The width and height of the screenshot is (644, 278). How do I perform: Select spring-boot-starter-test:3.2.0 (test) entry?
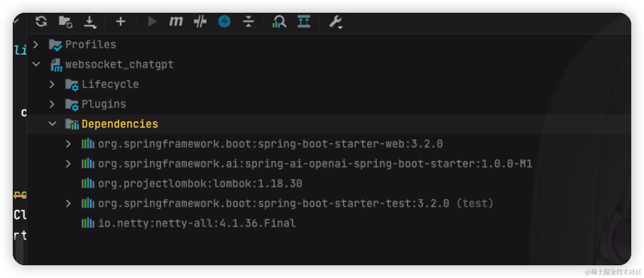(296, 203)
